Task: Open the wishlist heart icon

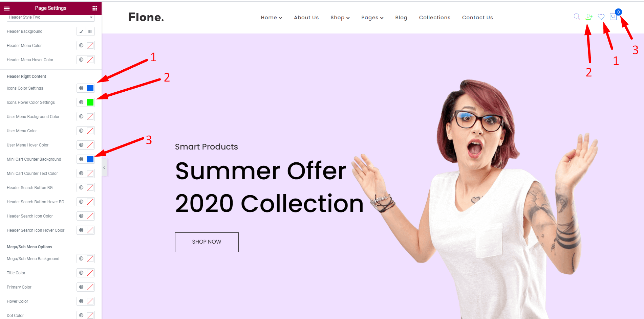Action: (x=601, y=17)
